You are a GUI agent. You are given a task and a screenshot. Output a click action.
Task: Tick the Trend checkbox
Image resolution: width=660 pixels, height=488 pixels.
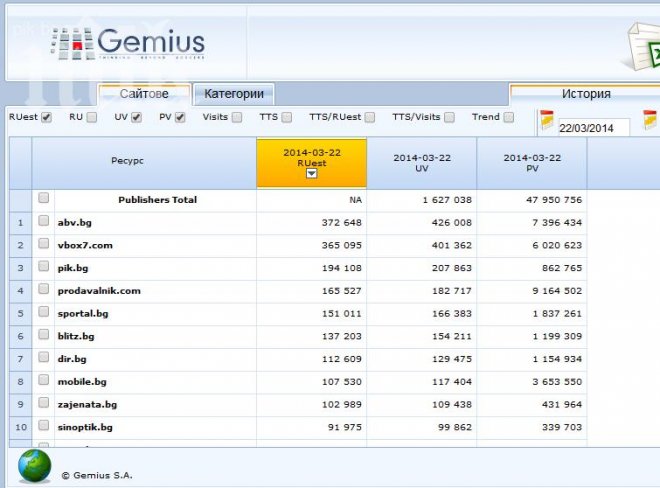pos(509,117)
